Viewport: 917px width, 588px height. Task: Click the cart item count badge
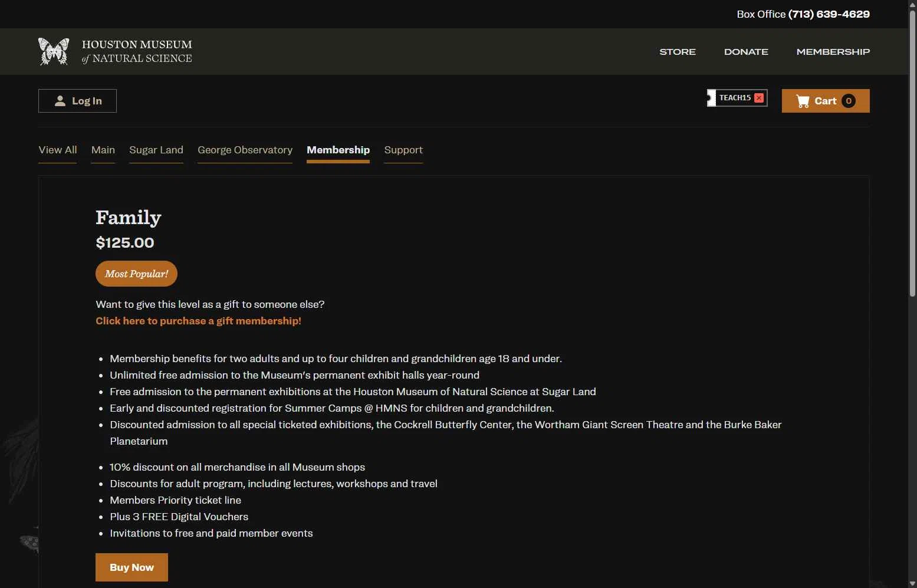tap(849, 101)
